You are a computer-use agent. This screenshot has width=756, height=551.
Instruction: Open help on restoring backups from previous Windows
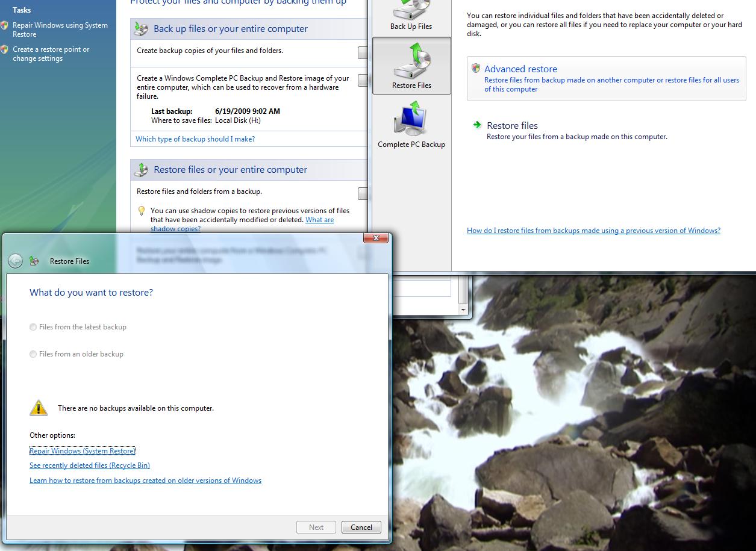coord(593,231)
